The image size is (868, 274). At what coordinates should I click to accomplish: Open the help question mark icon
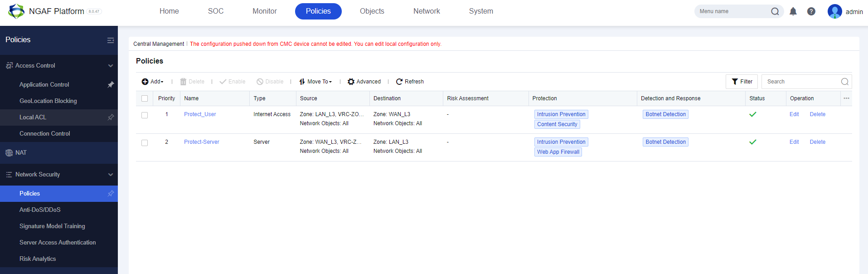(811, 11)
